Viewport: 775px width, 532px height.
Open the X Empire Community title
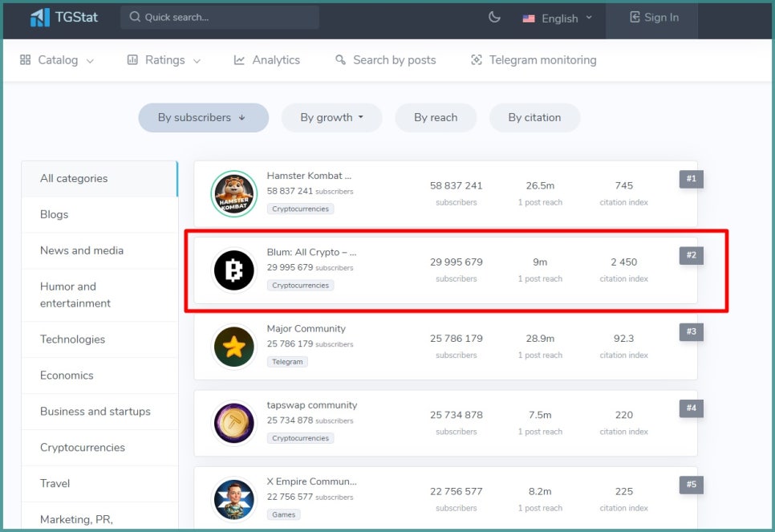click(311, 481)
